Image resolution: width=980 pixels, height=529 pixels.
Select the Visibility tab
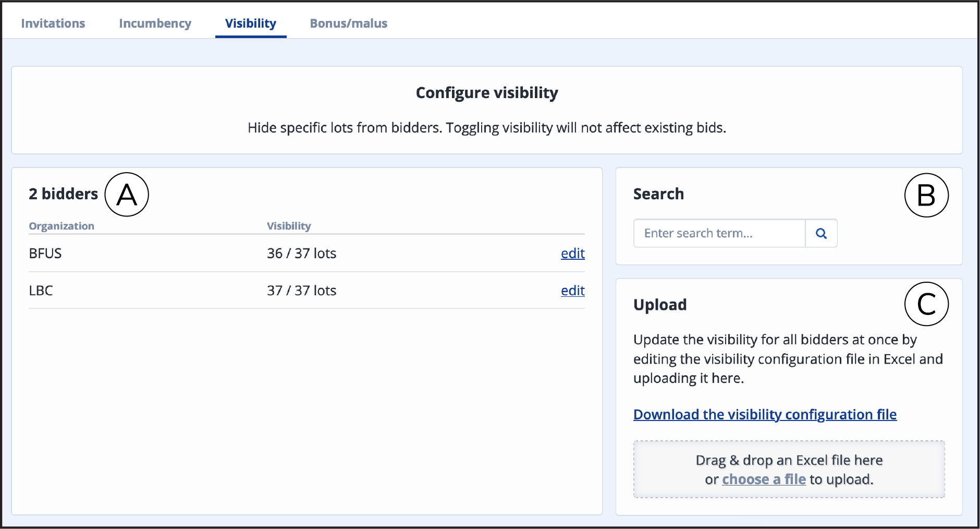pyautogui.click(x=251, y=23)
